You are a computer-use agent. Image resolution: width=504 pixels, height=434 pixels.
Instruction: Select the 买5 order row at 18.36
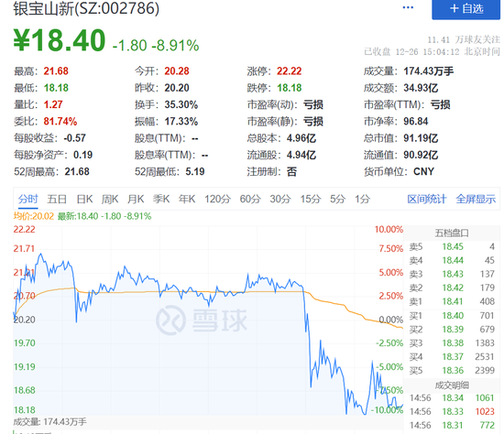click(452, 371)
